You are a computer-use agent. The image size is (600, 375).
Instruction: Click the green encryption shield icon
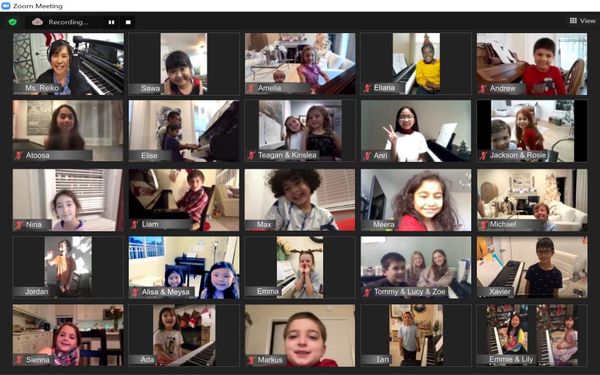(x=13, y=22)
